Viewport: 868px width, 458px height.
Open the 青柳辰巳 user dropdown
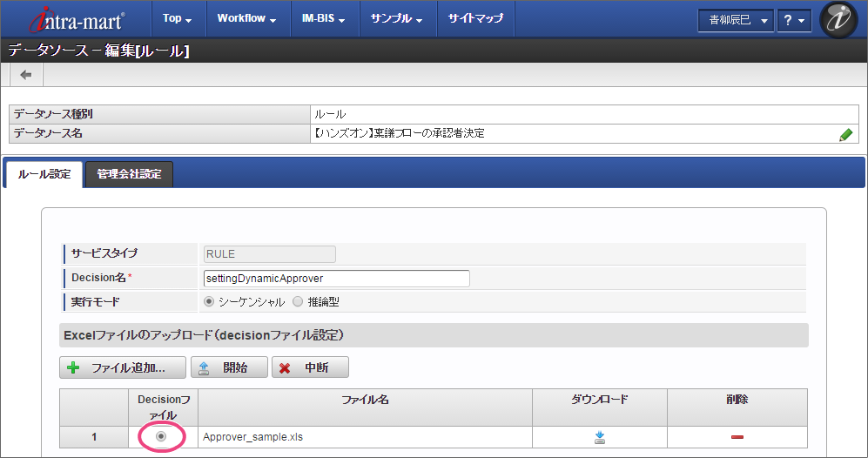click(736, 21)
